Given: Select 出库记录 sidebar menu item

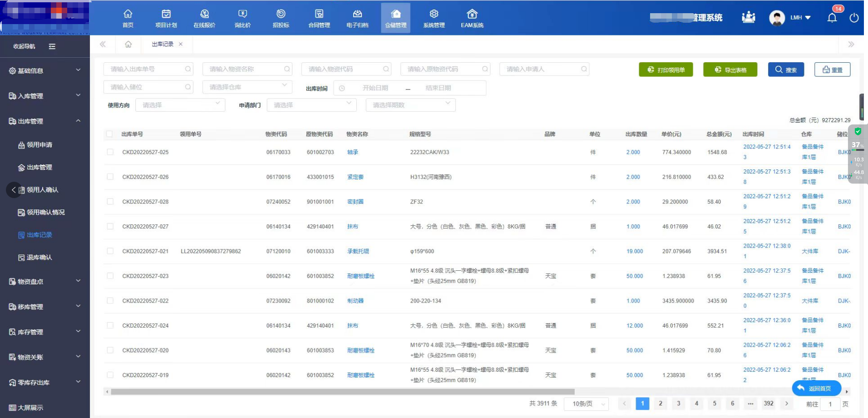Looking at the screenshot, I should pyautogui.click(x=35, y=235).
